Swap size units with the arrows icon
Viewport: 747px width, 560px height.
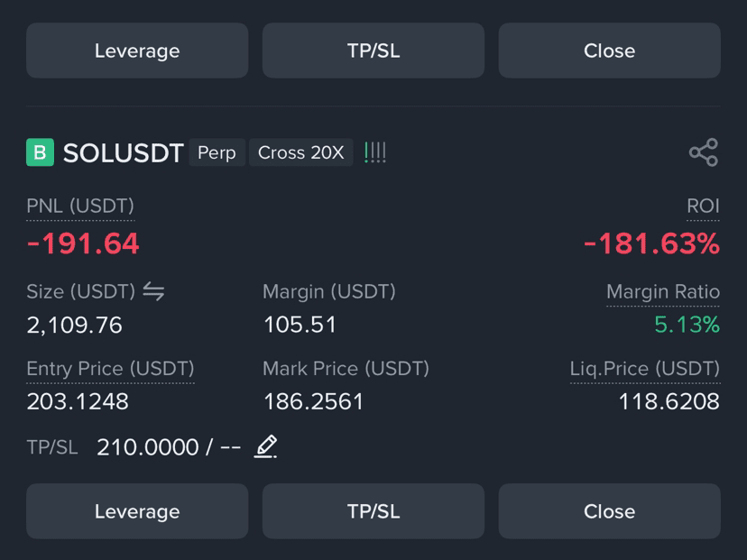(x=154, y=291)
